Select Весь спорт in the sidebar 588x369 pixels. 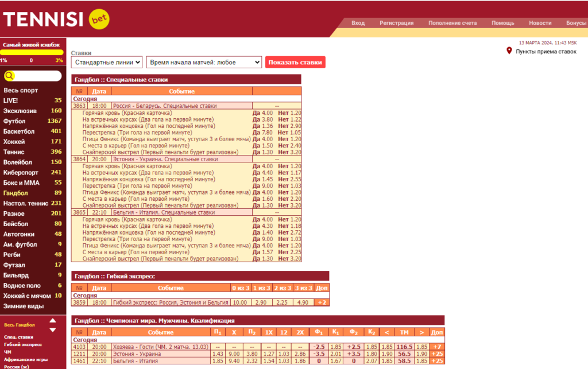click(x=21, y=90)
